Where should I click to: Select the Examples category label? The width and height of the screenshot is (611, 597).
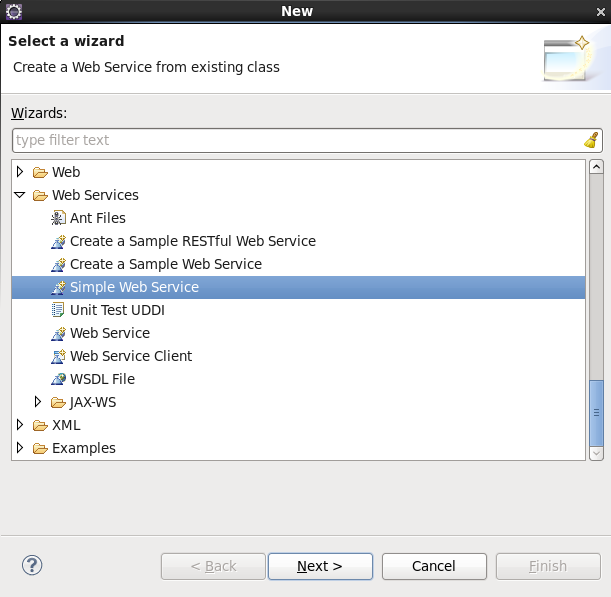tap(84, 448)
